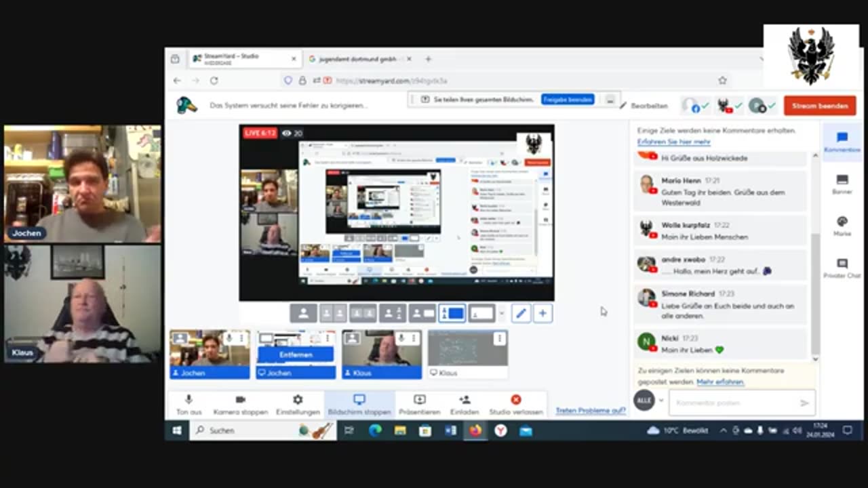Add a new layout with plus button

pos(542,313)
